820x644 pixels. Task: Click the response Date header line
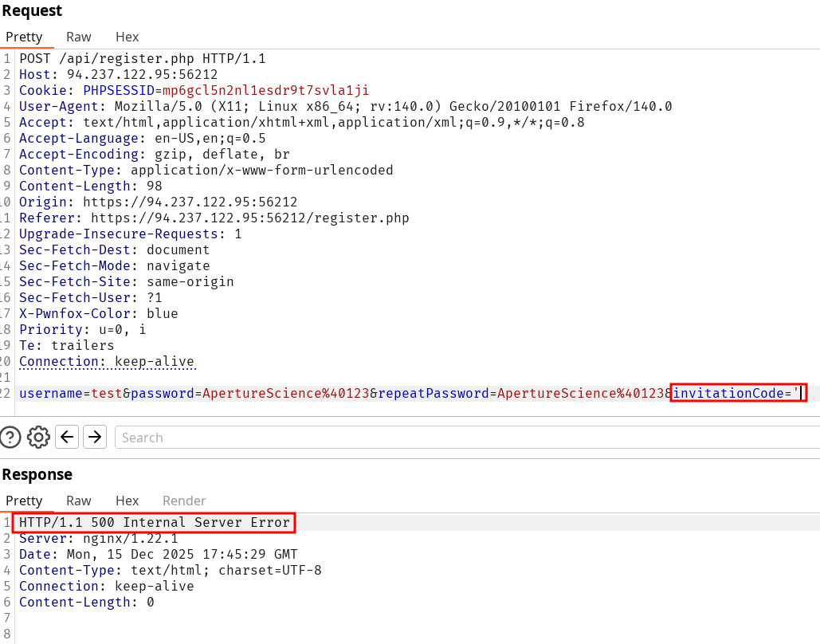pos(158,554)
